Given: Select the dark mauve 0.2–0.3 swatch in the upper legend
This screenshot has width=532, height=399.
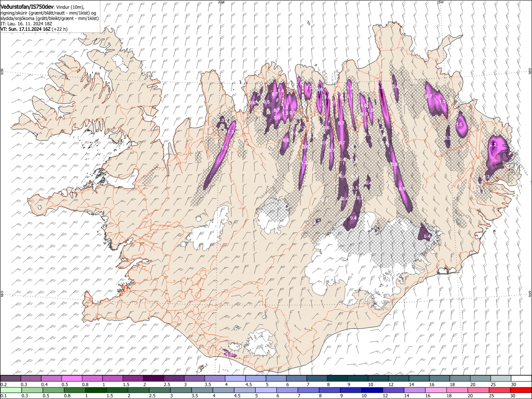Looking at the screenshot, I should (10, 378).
